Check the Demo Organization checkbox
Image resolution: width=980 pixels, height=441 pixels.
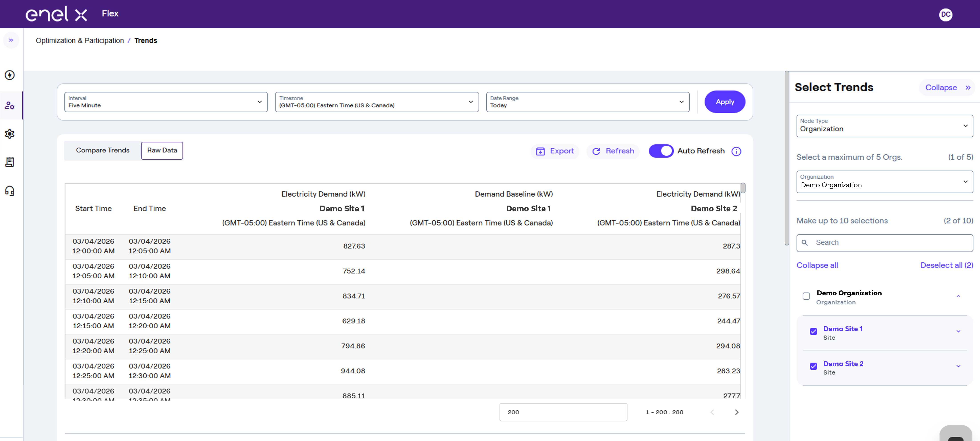click(x=806, y=296)
